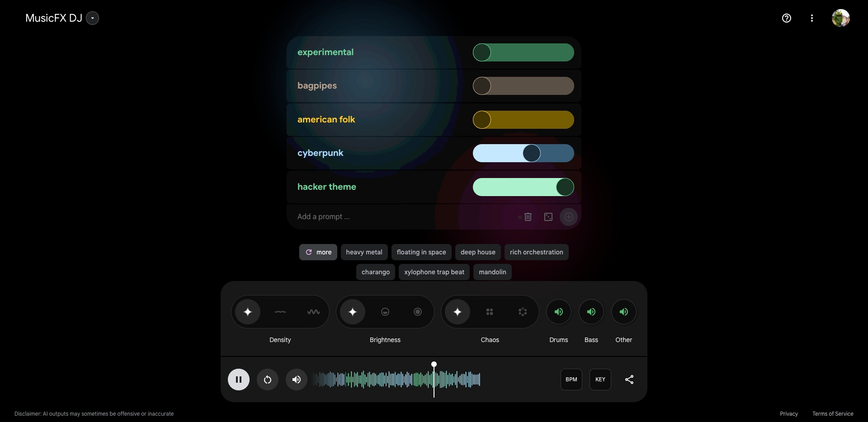
Task: Open the KEY setting
Action: pyautogui.click(x=600, y=380)
